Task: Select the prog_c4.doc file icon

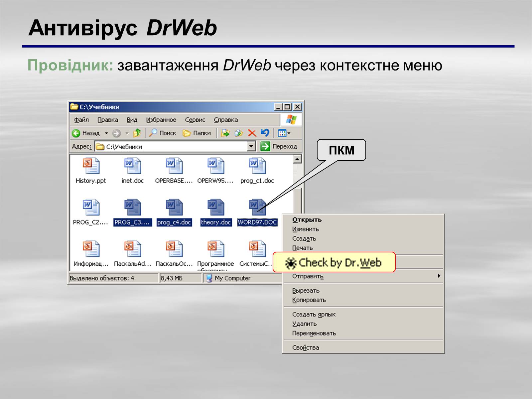Action: (174, 207)
